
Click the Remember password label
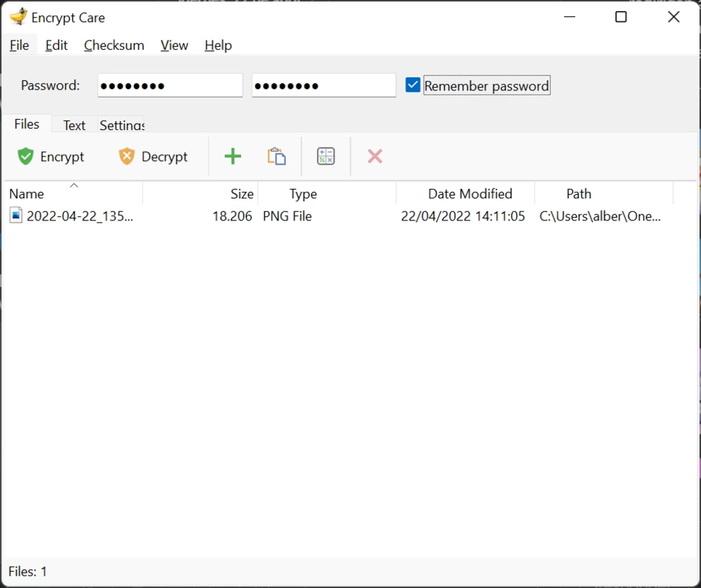[486, 86]
